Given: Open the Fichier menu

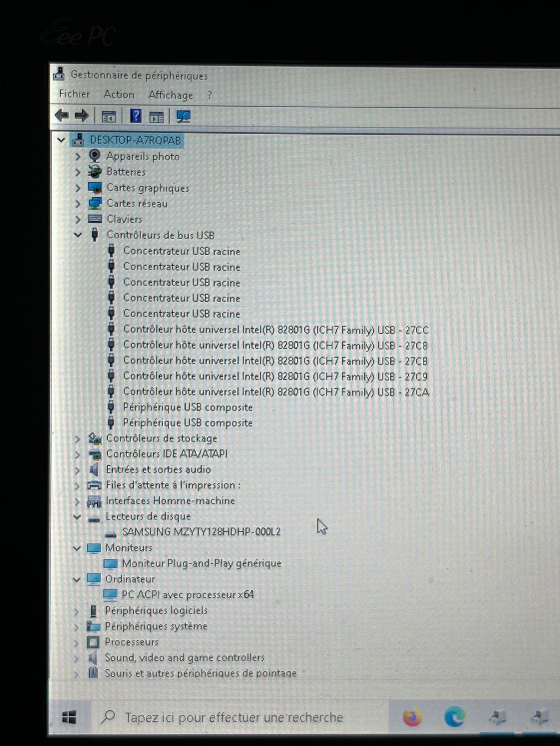Looking at the screenshot, I should click(x=75, y=94).
